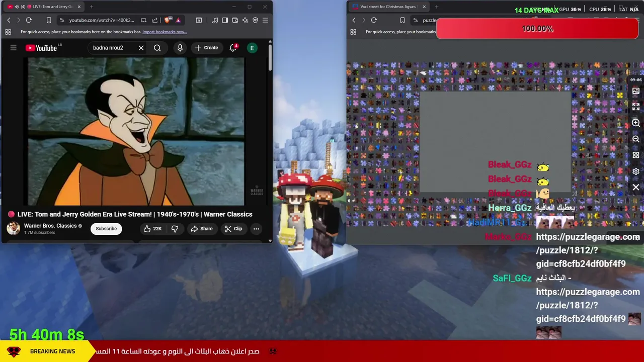Dislike the Tom and Jerry live stream
The height and width of the screenshot is (362, 644).
(175, 229)
